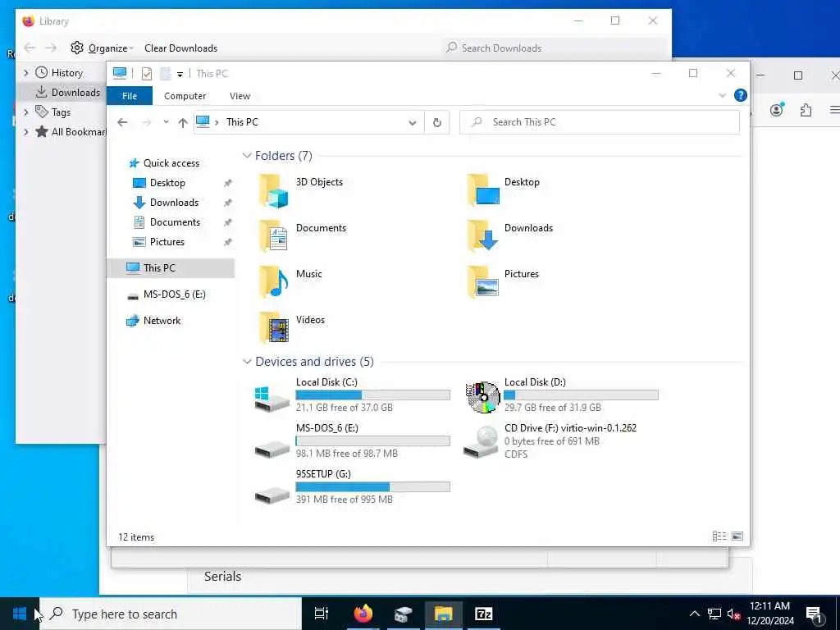The image size is (840, 630).
Task: Select Local Disk (D:) drive
Action: pos(561,397)
